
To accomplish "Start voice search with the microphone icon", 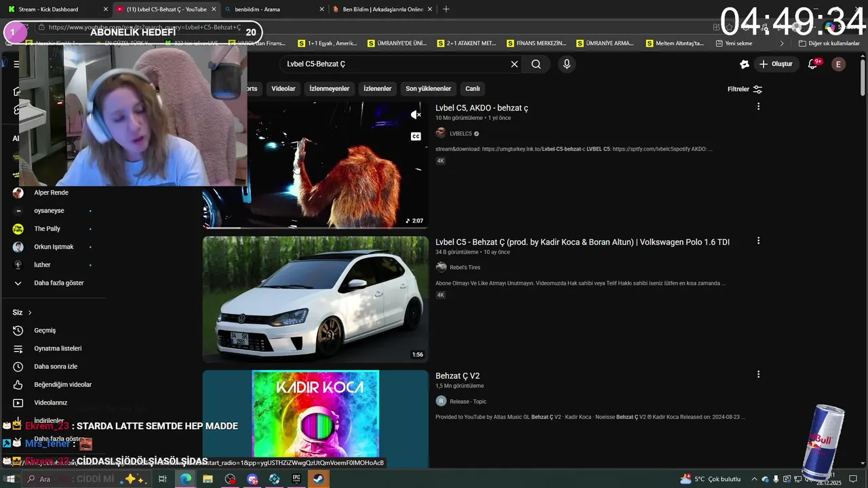I will point(567,64).
